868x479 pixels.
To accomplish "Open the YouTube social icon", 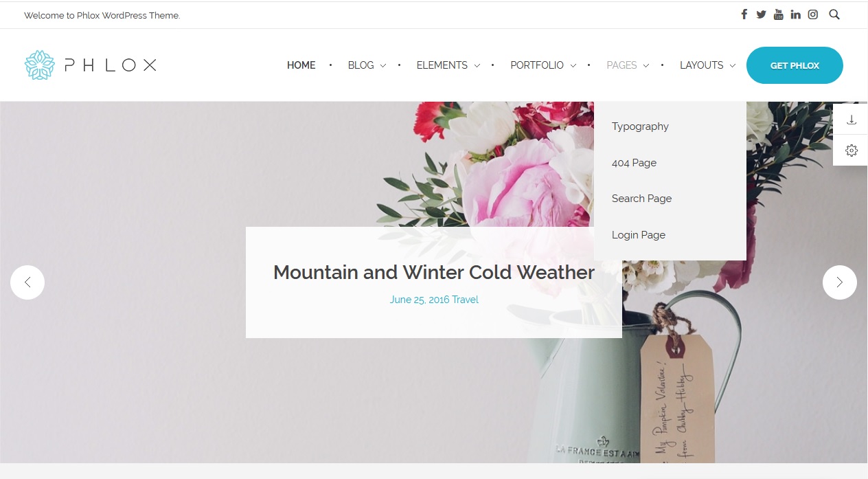I will [778, 14].
